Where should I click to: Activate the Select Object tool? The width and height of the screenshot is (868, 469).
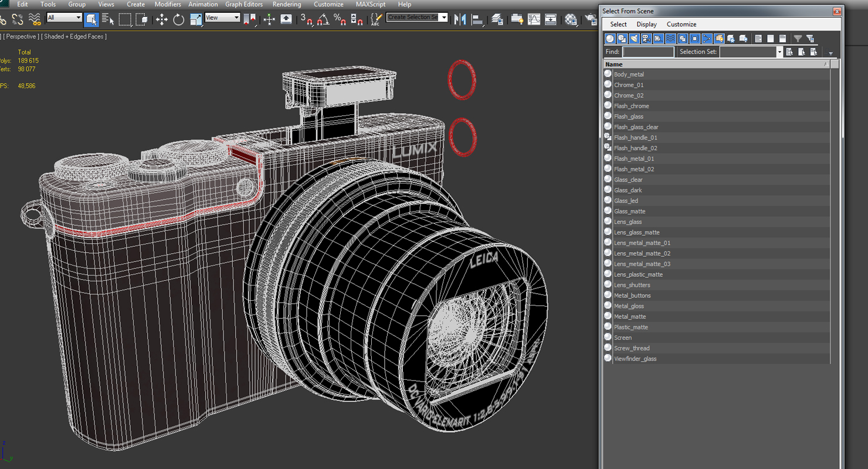coord(91,19)
